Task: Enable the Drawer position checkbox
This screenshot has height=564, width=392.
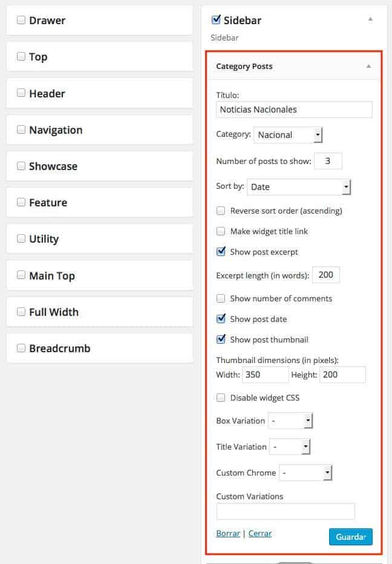Action: (x=21, y=20)
